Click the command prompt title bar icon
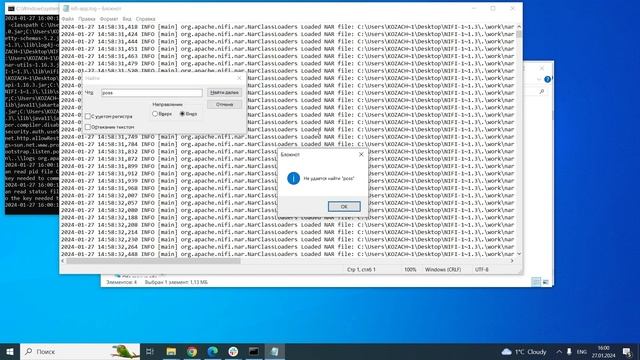This screenshot has height=360, width=640. (11, 8)
